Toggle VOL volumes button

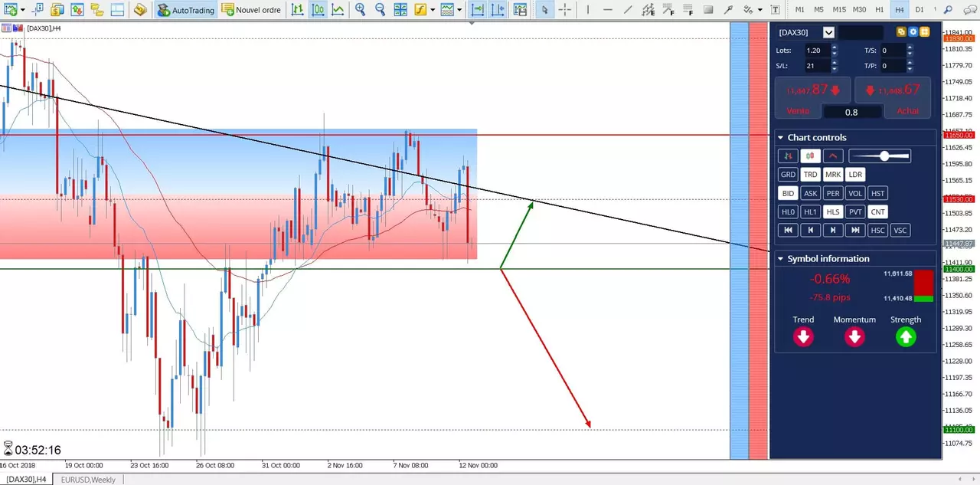(855, 194)
